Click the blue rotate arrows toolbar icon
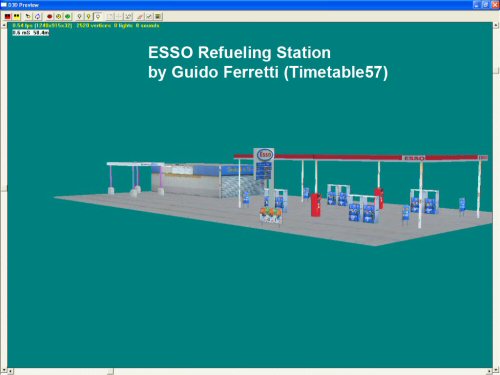This screenshot has height=375, width=500. tap(37, 16)
